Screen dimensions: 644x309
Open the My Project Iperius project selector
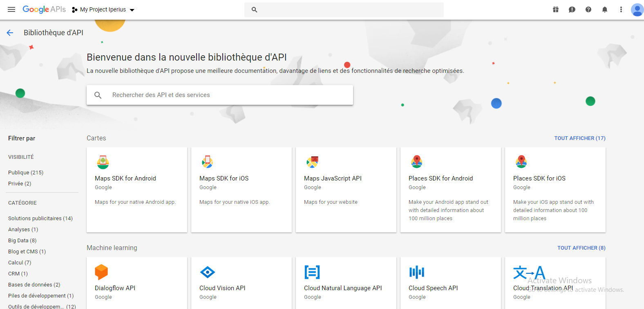click(103, 9)
